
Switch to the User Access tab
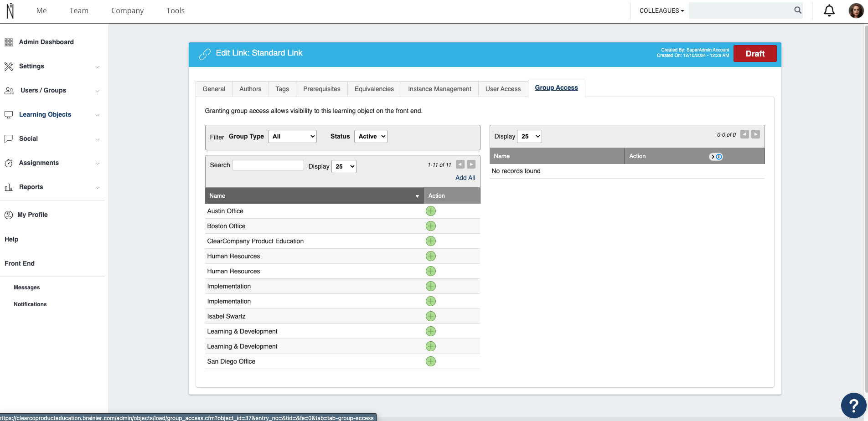coord(503,89)
